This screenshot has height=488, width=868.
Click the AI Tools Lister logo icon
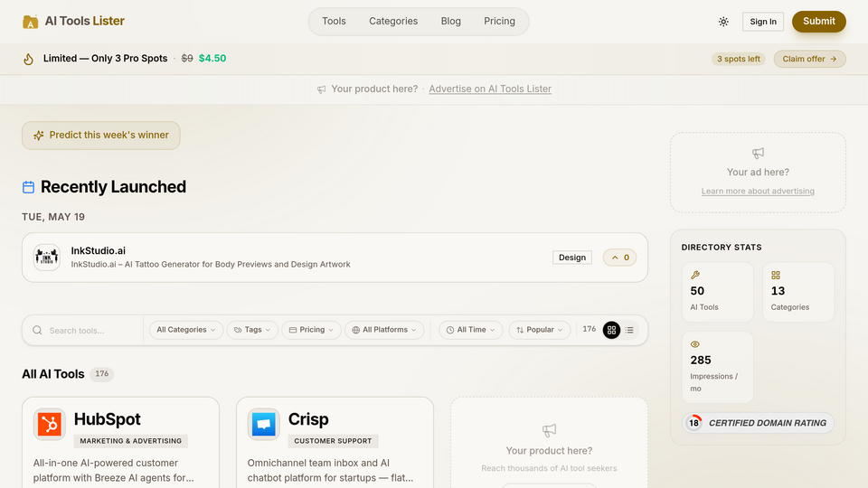pos(30,22)
